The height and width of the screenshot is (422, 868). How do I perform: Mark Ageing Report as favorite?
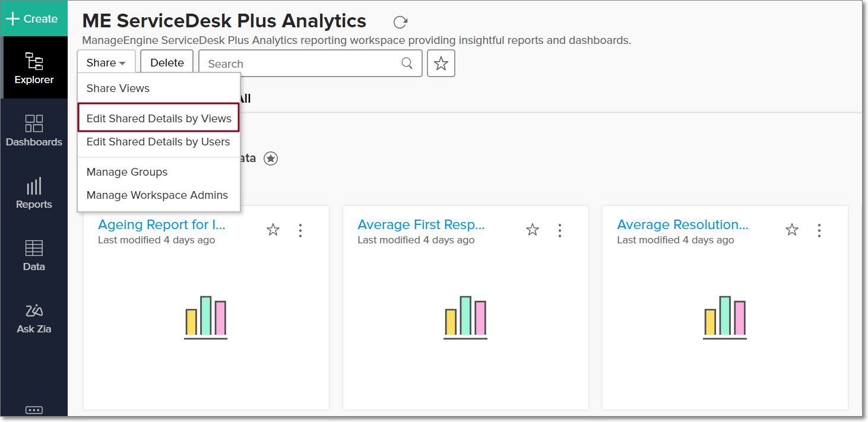tap(273, 230)
